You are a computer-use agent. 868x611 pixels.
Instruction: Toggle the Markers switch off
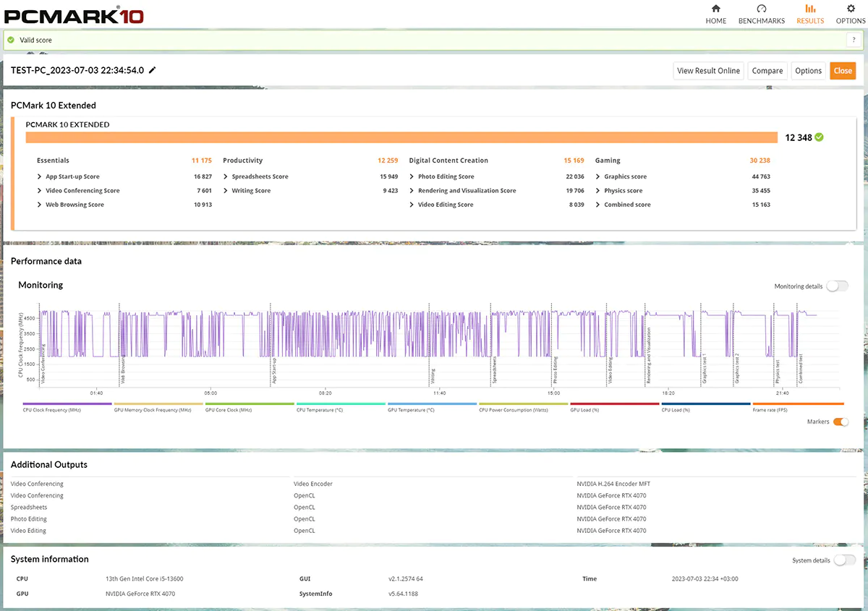pos(841,422)
